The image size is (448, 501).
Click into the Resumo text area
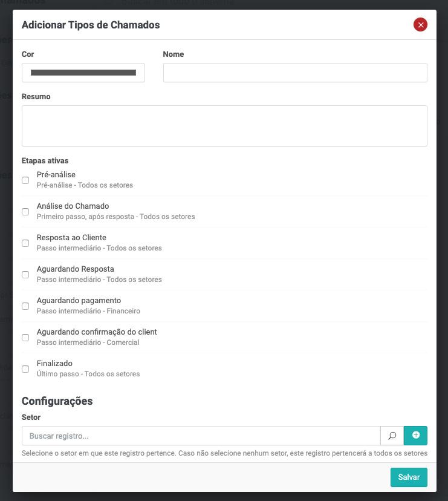[224, 126]
